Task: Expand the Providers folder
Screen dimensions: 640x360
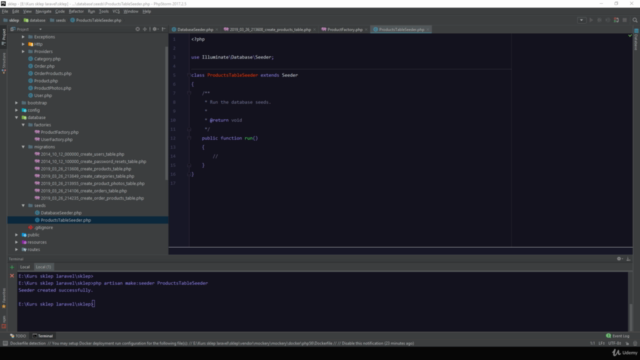Action: pyautogui.click(x=23, y=51)
